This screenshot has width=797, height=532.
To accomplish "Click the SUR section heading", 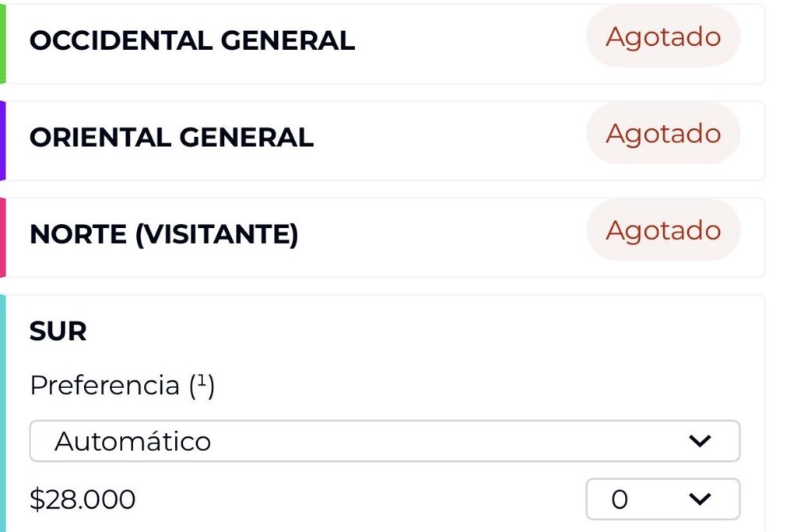I will 58,331.
